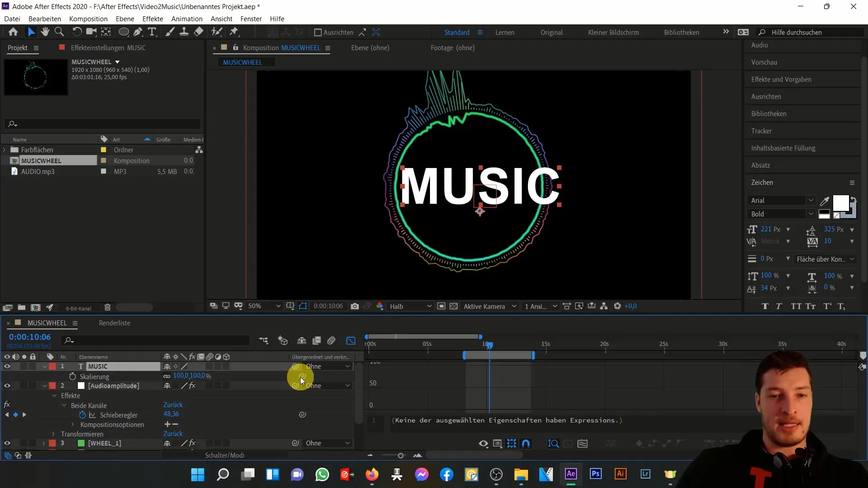868x488 pixels.
Task: Open After Effects from Windows taskbar
Action: click(x=571, y=474)
